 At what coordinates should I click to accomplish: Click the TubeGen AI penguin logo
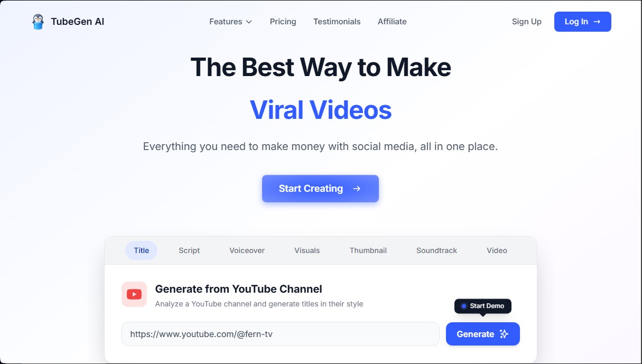38,22
